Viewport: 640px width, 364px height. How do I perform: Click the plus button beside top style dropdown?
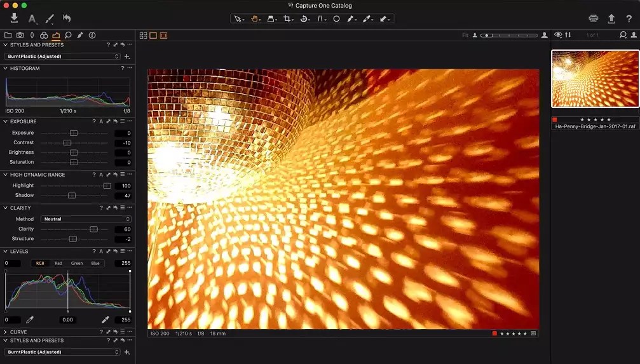point(127,57)
